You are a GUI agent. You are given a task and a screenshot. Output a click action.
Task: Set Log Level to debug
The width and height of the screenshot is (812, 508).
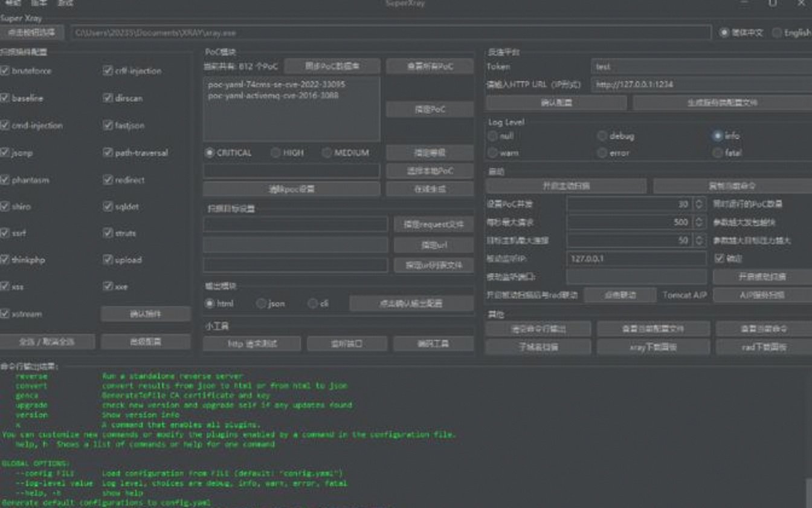tap(602, 135)
